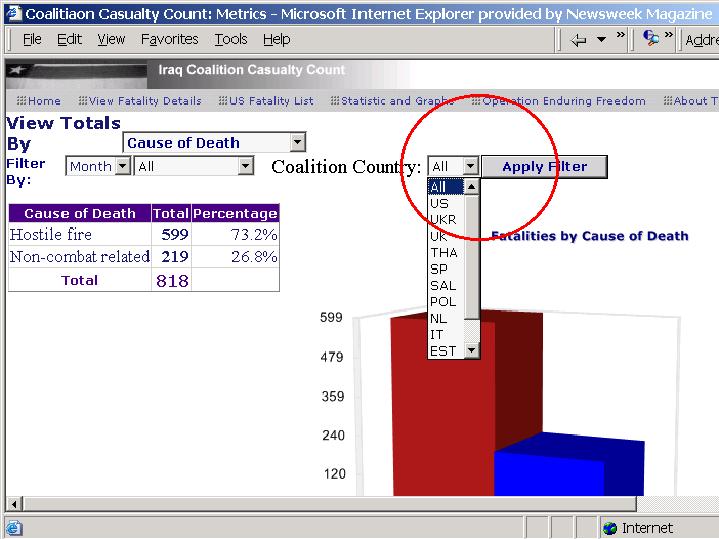Viewport: 719px width, 539px height.
Task: Open the Edit menu
Action: [69, 39]
